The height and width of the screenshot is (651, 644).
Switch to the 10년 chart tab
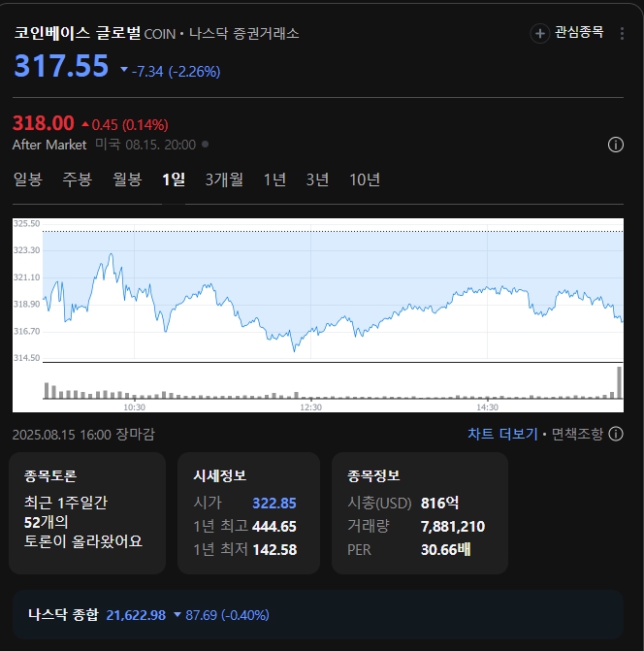coord(365,179)
